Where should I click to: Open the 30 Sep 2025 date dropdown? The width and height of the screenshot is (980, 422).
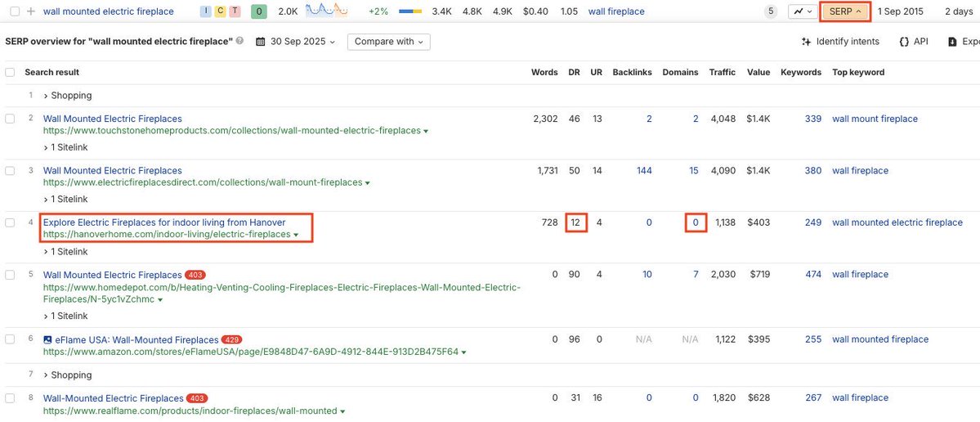click(296, 42)
